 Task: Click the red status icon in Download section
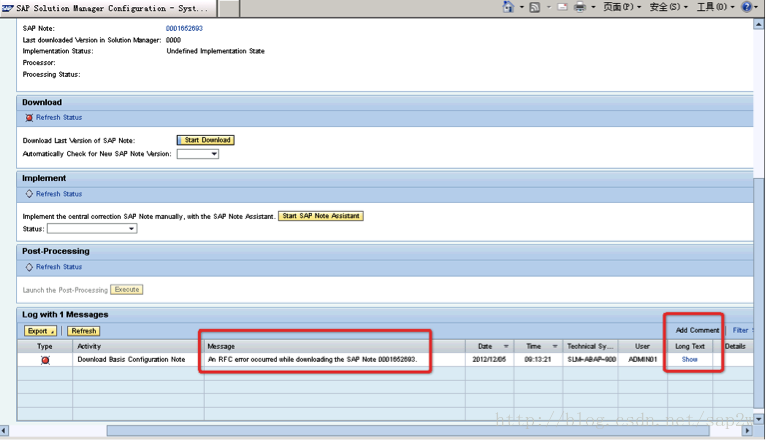coord(29,118)
